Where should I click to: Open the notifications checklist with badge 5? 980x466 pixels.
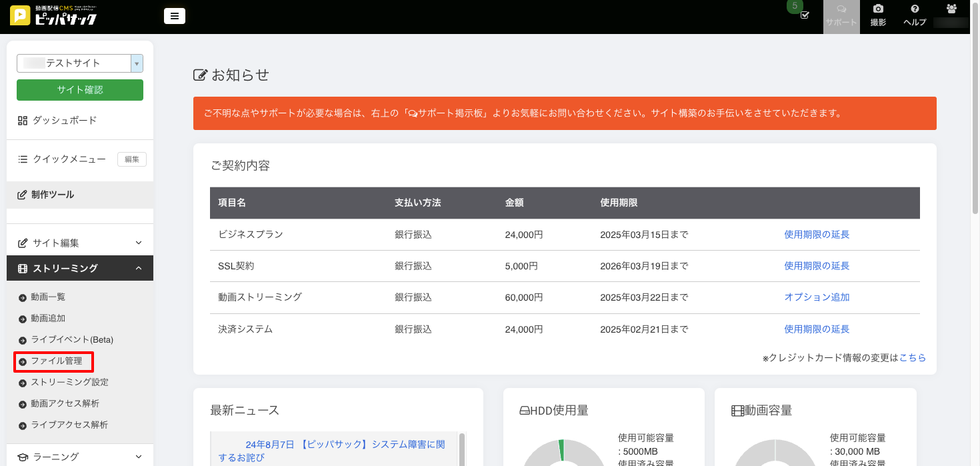tap(799, 11)
